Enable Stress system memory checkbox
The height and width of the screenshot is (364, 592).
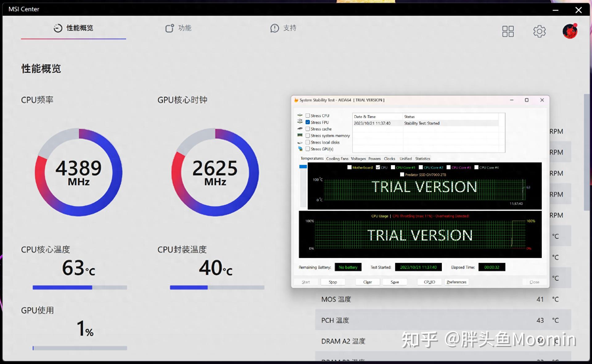(308, 136)
